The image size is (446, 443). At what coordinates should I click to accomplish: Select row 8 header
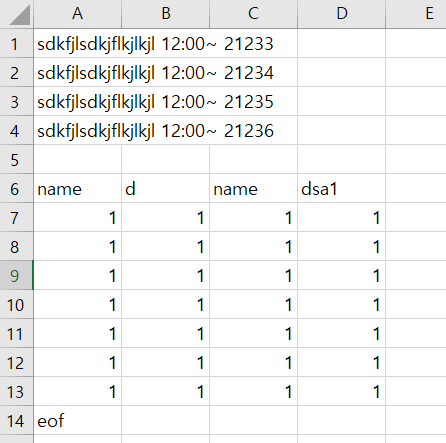pyautogui.click(x=17, y=247)
